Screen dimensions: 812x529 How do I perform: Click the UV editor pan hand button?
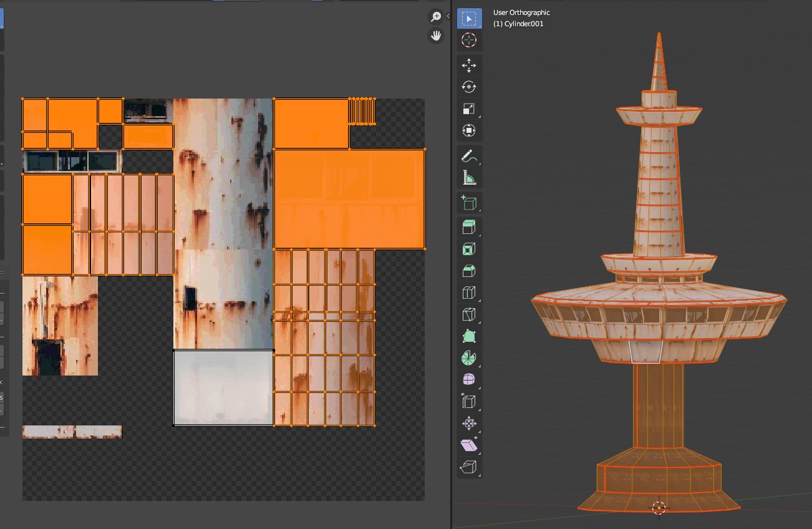point(436,36)
